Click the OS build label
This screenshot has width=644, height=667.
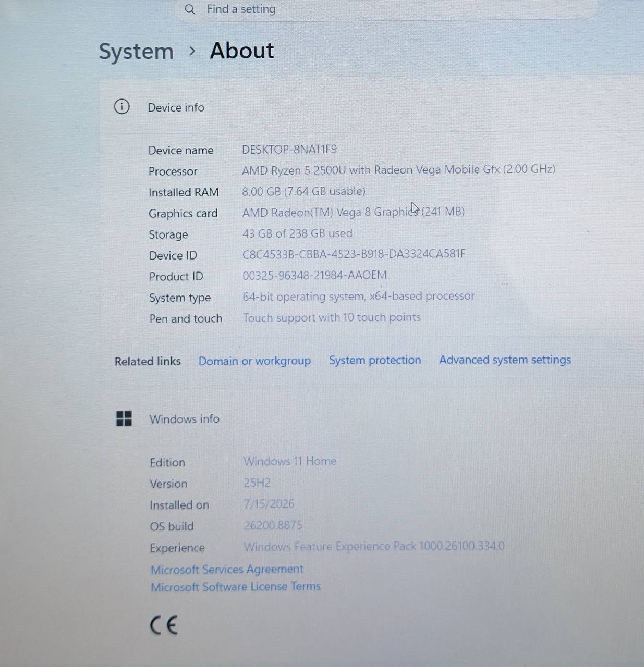(172, 527)
